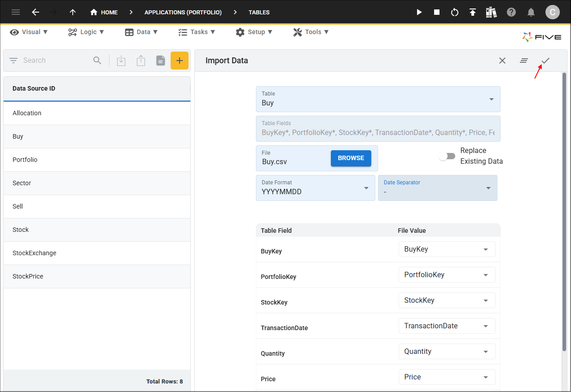Screen dimensions: 571x392
Task: Select the StockExchange table row
Action: point(97,253)
